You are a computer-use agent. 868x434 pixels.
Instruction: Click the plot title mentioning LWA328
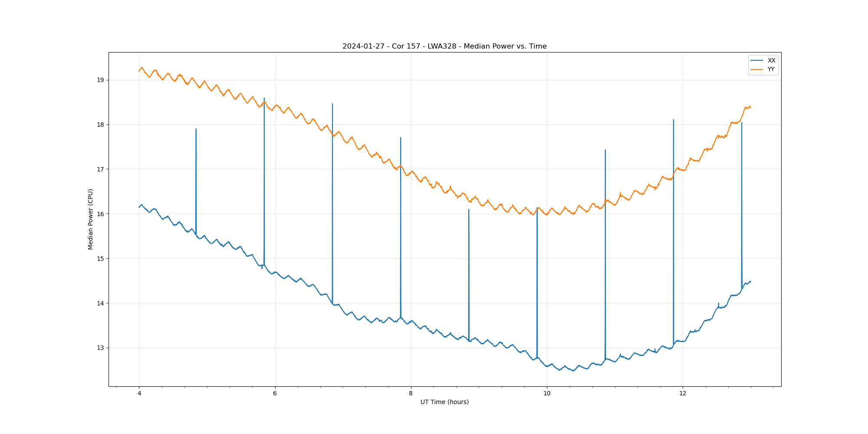click(444, 46)
